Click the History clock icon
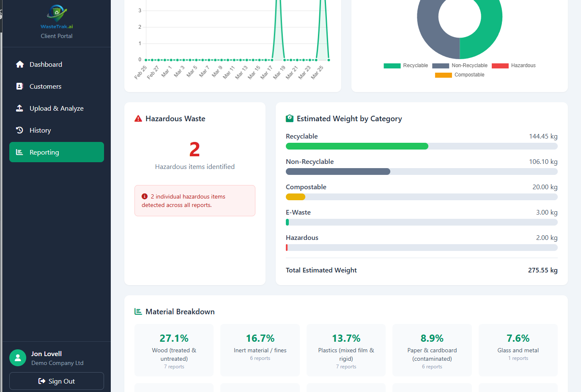The image size is (581, 392). click(x=19, y=130)
